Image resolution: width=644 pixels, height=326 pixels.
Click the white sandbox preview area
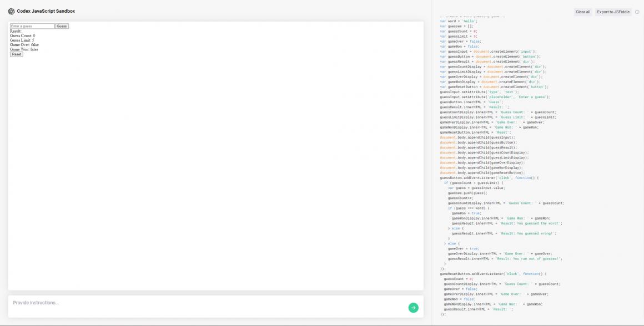[x=217, y=166]
